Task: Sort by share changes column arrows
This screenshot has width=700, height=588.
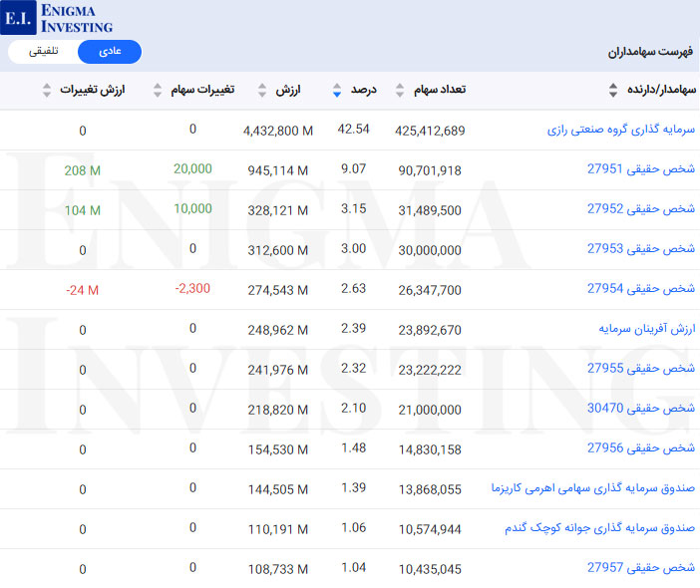Action: (158, 91)
